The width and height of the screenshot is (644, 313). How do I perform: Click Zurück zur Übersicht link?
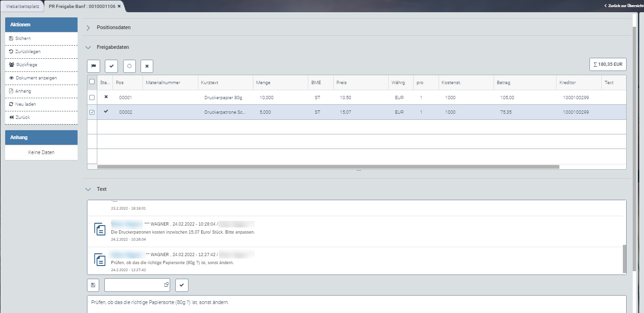pos(623,6)
